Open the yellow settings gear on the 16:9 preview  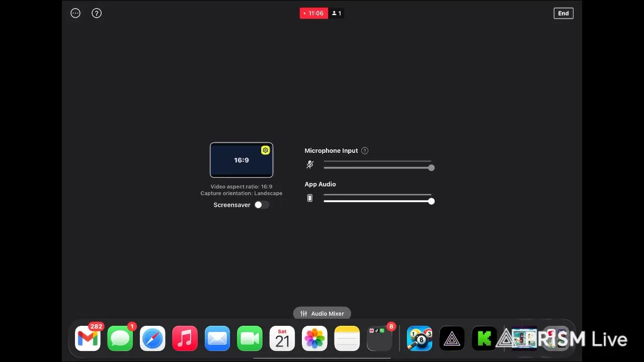266,150
